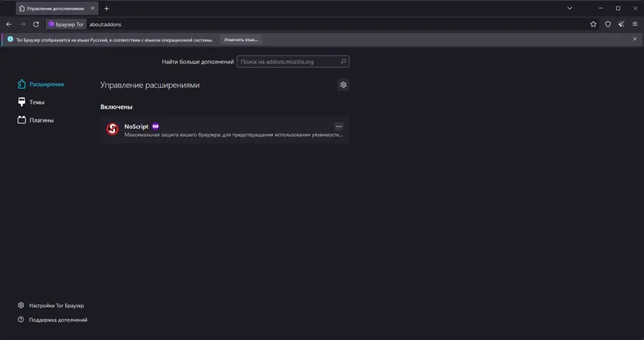Expand the list all tabs chevron
644x340 pixels.
[570, 8]
